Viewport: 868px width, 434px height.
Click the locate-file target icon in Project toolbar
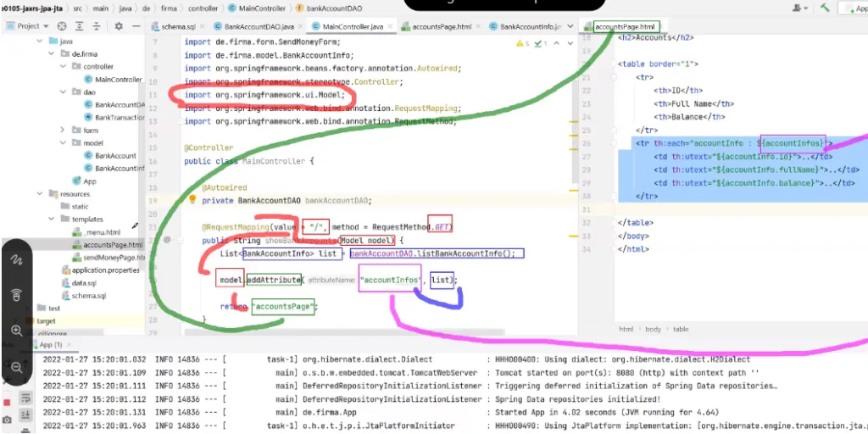coord(62,26)
